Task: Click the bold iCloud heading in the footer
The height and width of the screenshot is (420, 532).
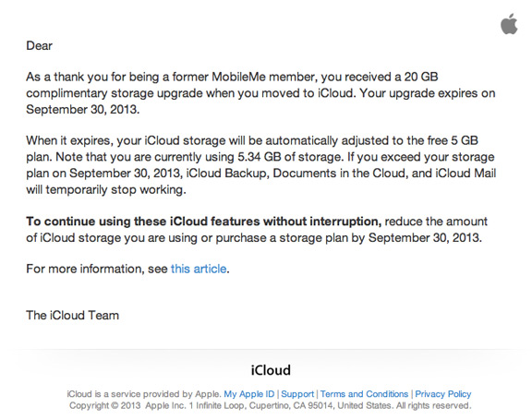Action: pyautogui.click(x=271, y=370)
